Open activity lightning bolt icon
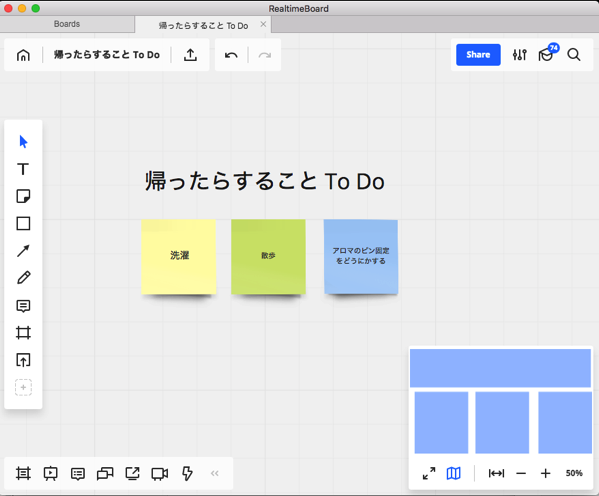Screen dimensions: 599x496 pos(187,473)
